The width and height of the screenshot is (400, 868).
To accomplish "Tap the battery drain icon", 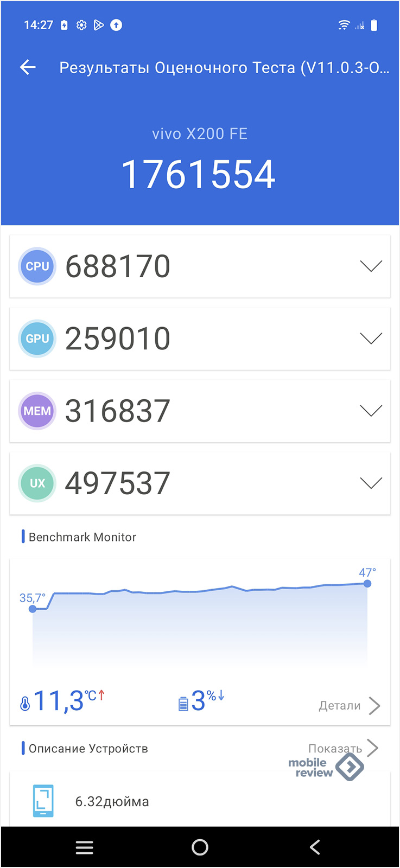I will [183, 704].
